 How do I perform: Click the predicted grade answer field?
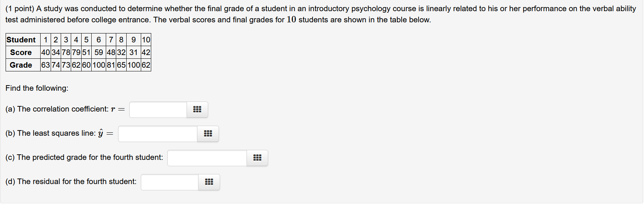click(x=207, y=158)
